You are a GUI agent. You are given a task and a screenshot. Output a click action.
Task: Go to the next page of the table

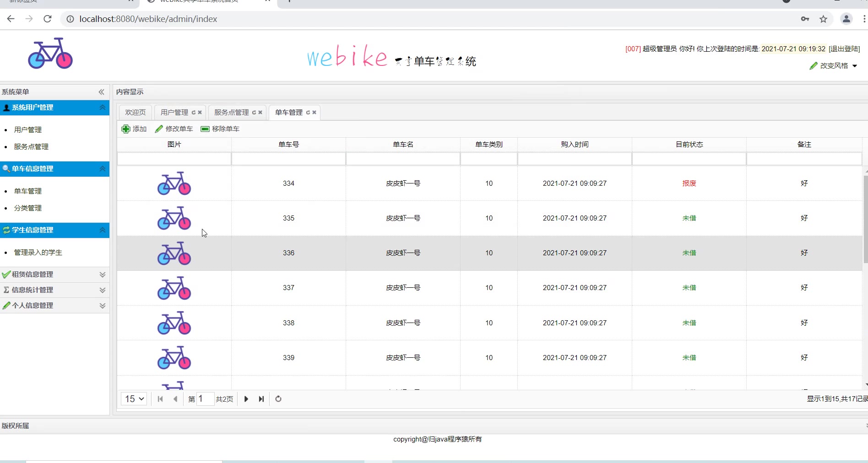pyautogui.click(x=246, y=399)
